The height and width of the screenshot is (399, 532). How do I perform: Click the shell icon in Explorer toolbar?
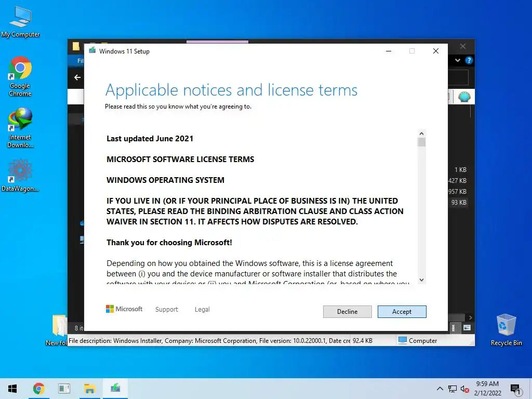tap(464, 97)
